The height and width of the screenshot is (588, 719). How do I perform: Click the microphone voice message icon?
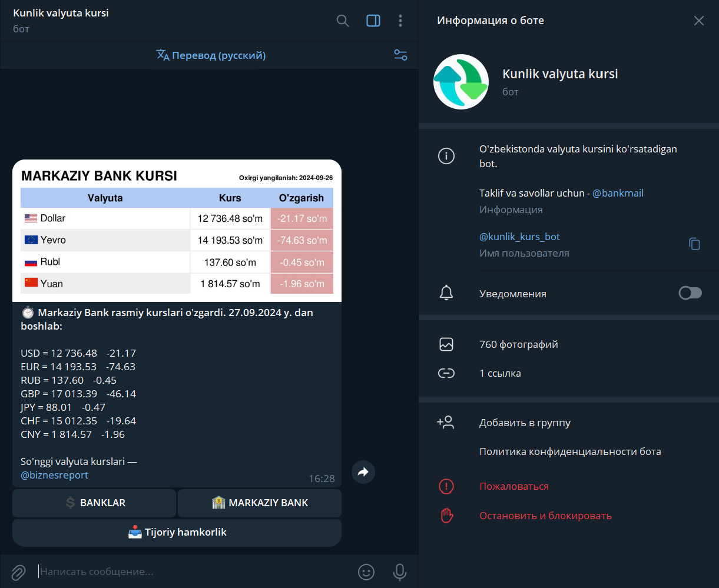[400, 572]
